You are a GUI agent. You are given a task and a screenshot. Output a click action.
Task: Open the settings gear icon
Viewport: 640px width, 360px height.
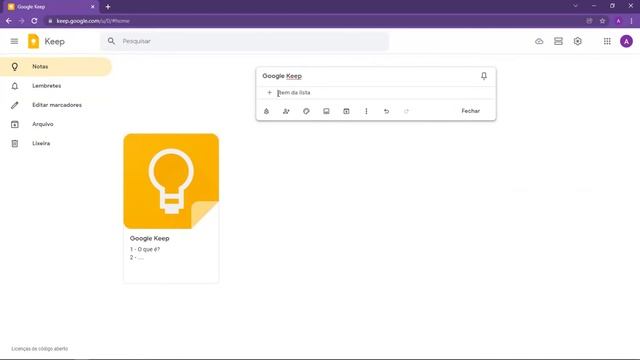click(577, 41)
